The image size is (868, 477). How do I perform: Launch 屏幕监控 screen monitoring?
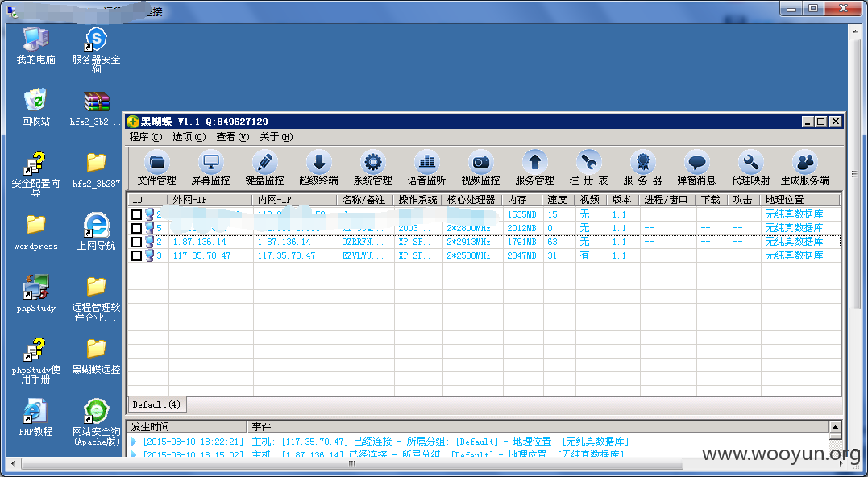tap(210, 168)
